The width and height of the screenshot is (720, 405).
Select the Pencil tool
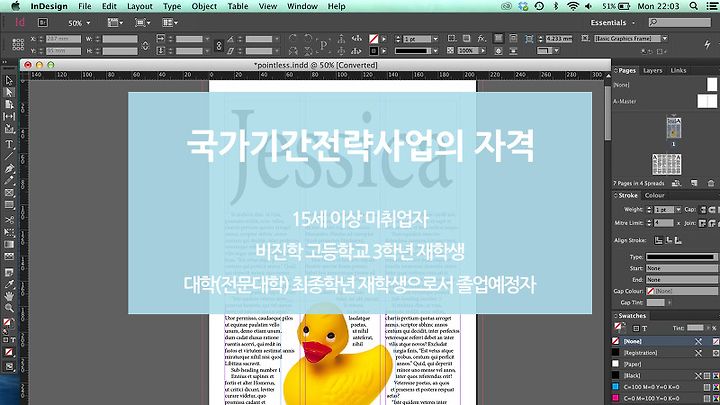pyautogui.click(x=9, y=180)
